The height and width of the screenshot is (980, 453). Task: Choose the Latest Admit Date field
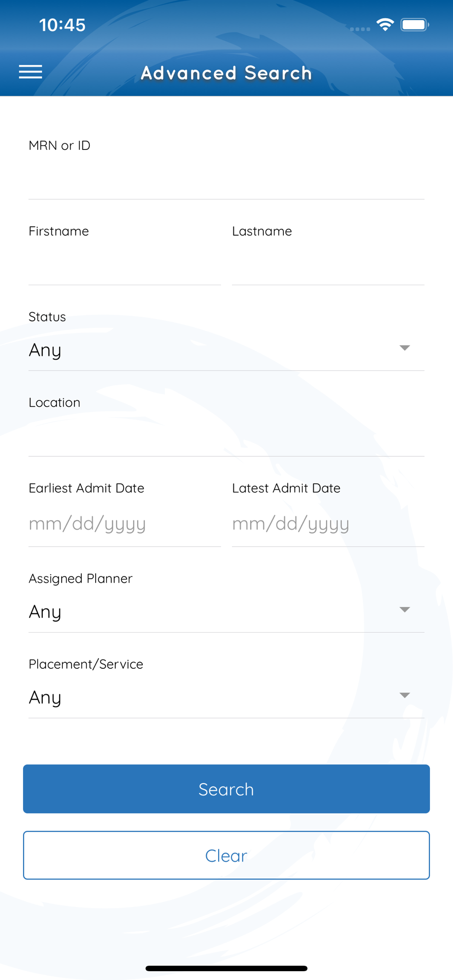coord(328,524)
